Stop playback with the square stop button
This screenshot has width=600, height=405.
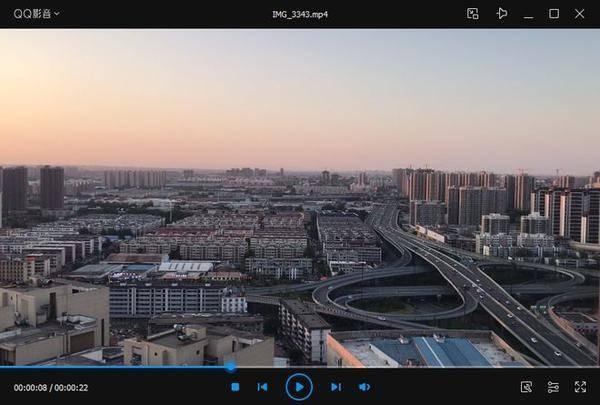[x=235, y=387]
